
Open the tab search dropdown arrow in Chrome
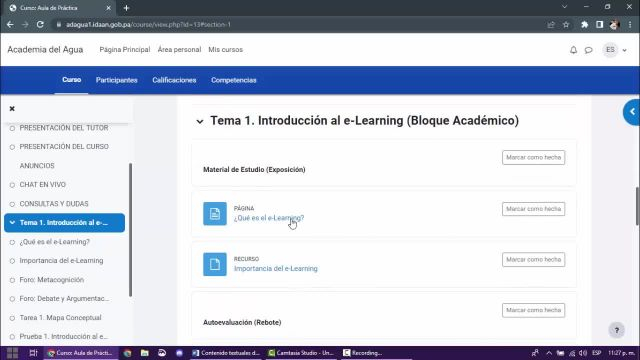564,7
